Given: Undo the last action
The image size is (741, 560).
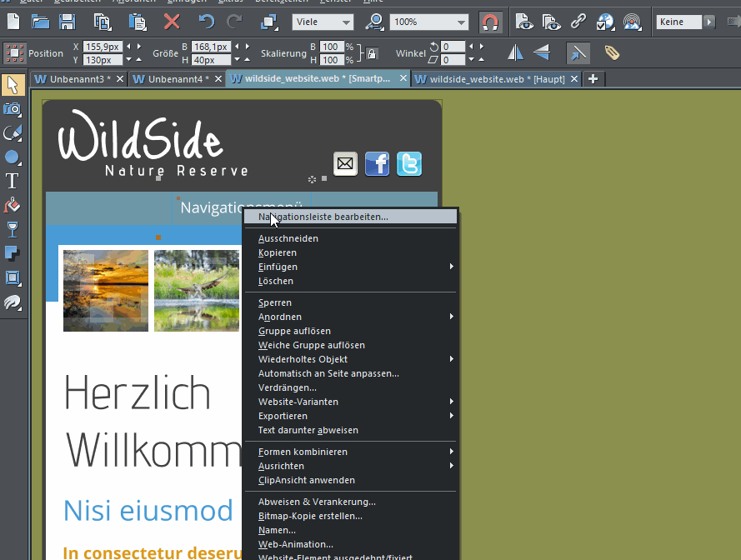Looking at the screenshot, I should (206, 22).
